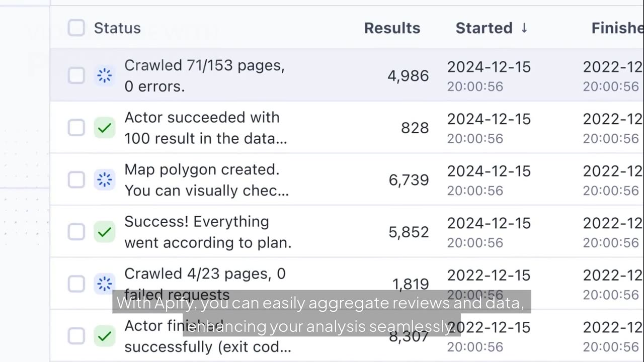Tick the Actor finished successfully row checkbox
Screen dimensions: 644x362
click(76, 336)
